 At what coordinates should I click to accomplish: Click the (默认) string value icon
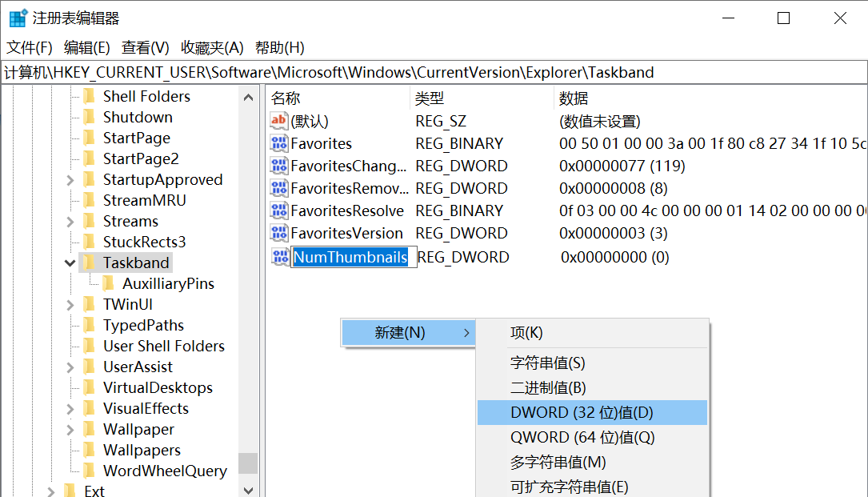(x=280, y=120)
